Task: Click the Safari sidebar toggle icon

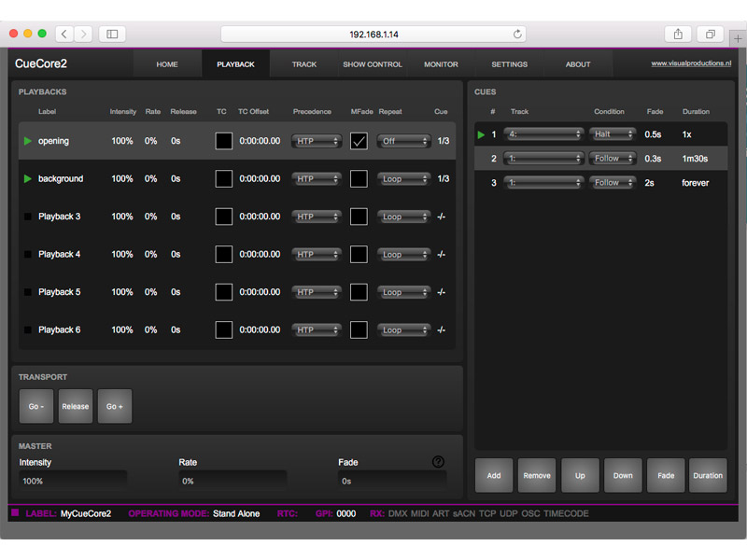Action: click(x=112, y=34)
